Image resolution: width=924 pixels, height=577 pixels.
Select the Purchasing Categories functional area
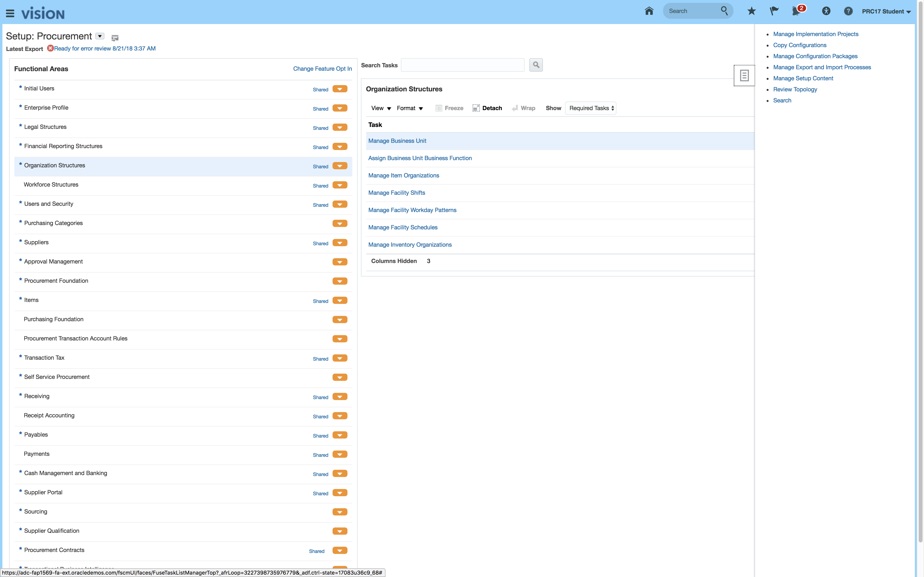[x=53, y=223]
